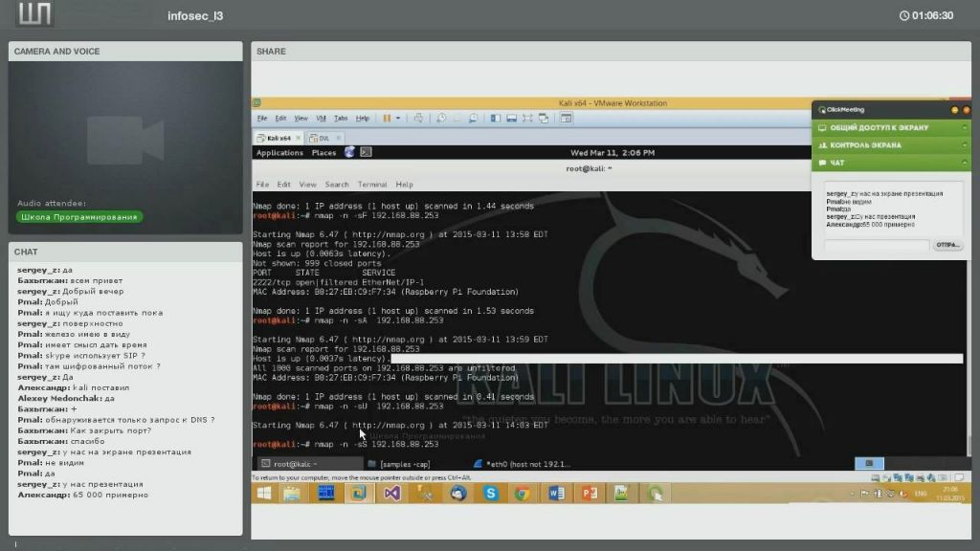Launch the terminal icon in Kali top panel
Screen dimensions: 980x551
[x=366, y=152]
